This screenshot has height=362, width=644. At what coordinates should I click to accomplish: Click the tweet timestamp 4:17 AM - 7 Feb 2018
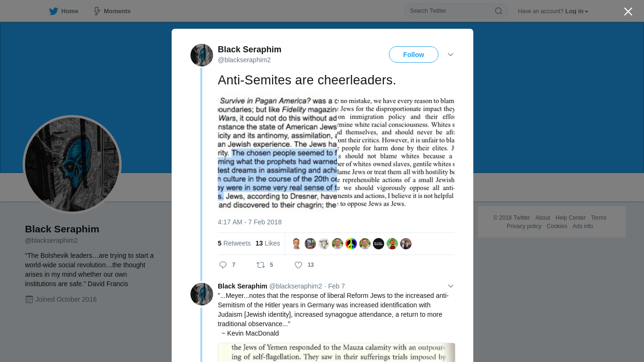point(250,222)
